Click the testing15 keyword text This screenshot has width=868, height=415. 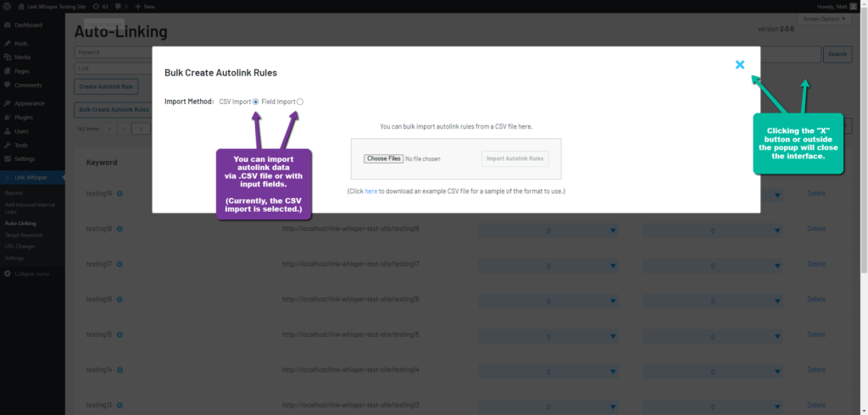[99, 335]
